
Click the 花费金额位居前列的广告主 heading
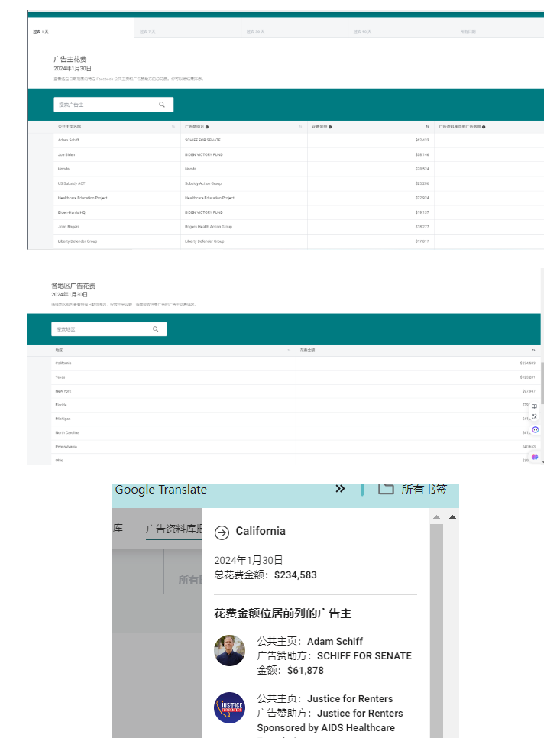[283, 613]
